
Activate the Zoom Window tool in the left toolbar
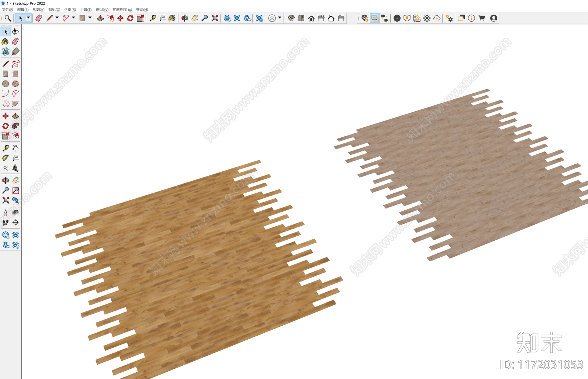pos(15,190)
